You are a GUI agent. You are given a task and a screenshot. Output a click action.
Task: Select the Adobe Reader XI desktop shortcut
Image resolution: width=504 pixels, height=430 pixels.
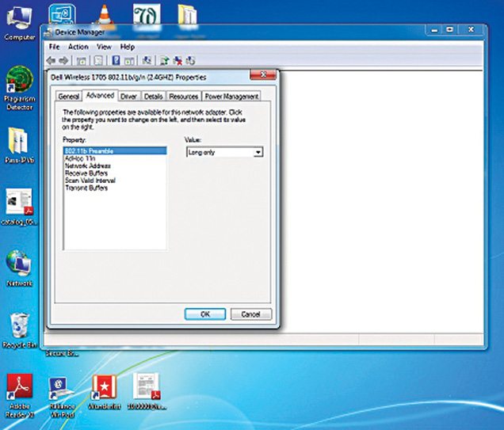pyautogui.click(x=19, y=387)
